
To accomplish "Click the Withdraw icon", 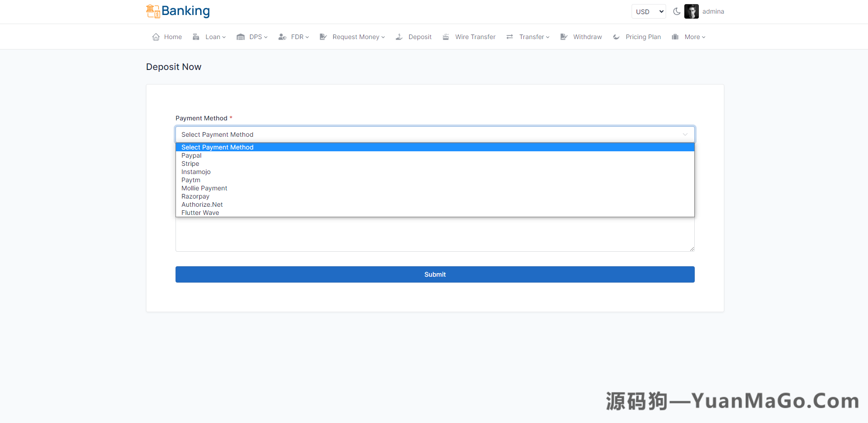I will pyautogui.click(x=564, y=37).
